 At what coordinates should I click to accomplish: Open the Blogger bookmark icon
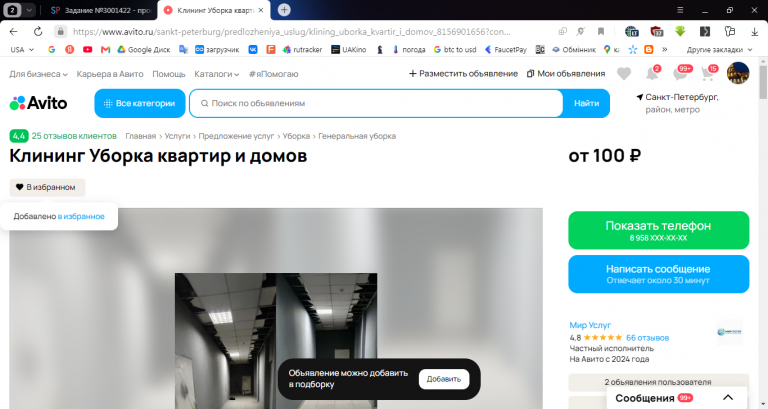tap(648, 49)
